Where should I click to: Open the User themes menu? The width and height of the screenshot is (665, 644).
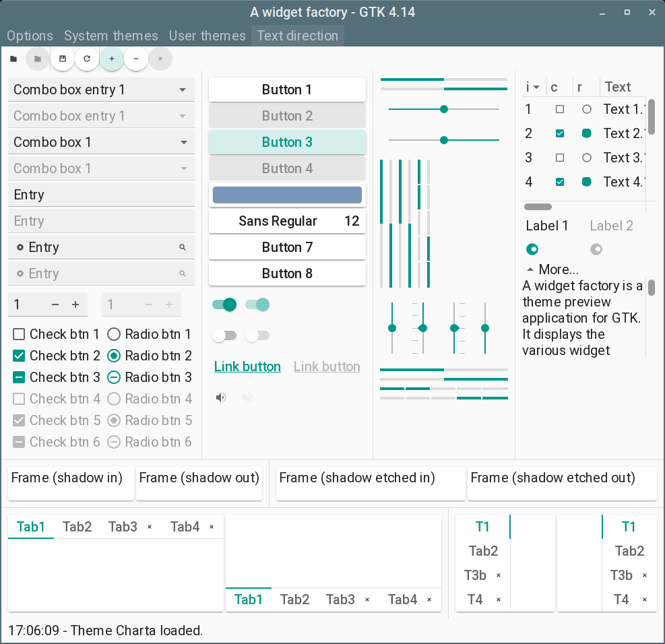coord(207,36)
